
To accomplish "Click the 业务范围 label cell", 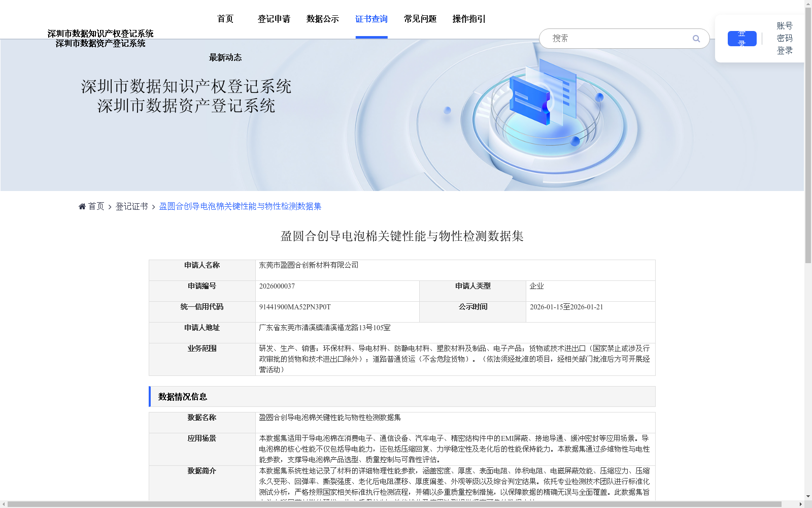I will pyautogui.click(x=202, y=359).
